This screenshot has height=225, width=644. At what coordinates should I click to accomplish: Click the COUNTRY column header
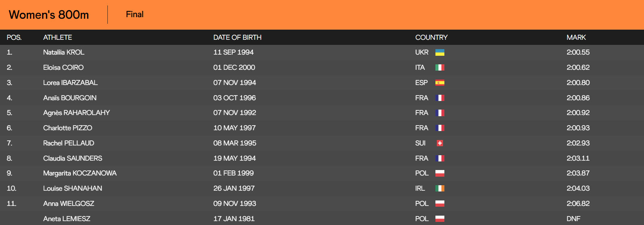coord(432,37)
